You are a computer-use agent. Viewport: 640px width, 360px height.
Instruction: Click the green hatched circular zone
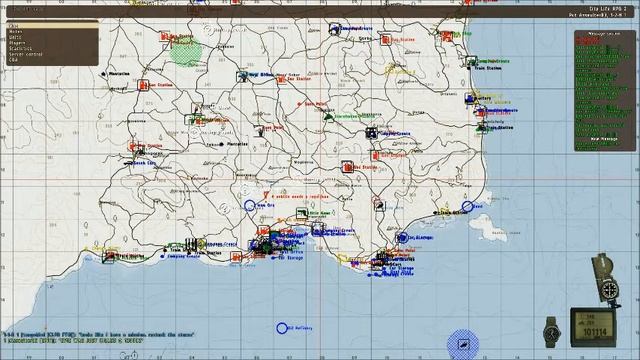pos(186,52)
